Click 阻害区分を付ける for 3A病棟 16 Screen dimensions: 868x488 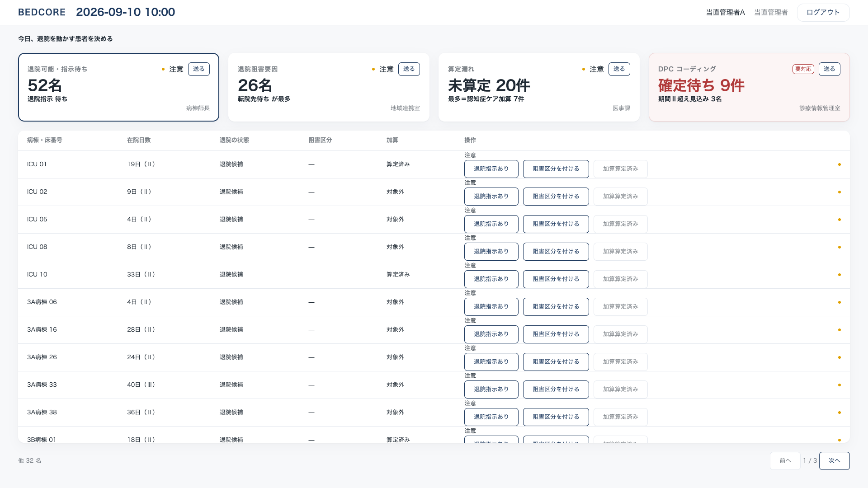[556, 334]
